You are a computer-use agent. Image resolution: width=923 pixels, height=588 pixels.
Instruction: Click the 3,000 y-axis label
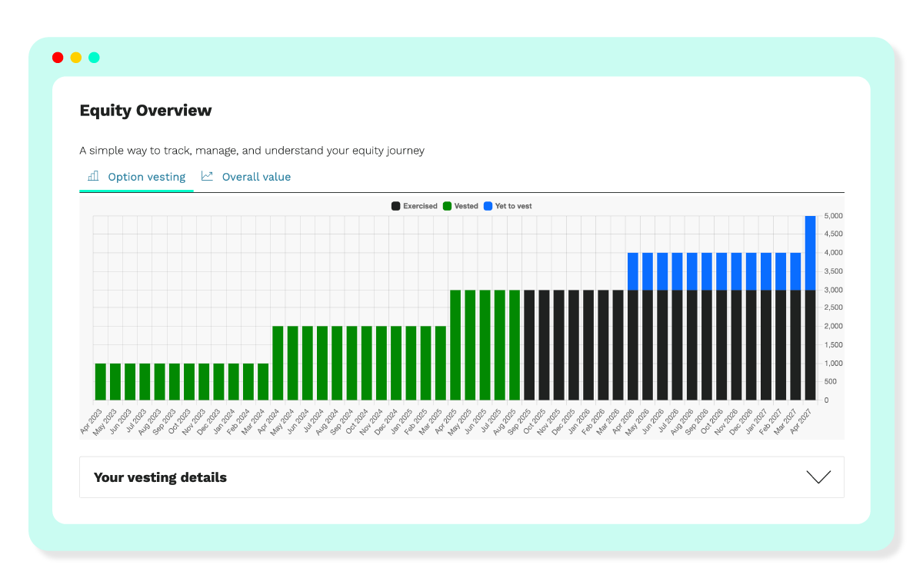[834, 290]
